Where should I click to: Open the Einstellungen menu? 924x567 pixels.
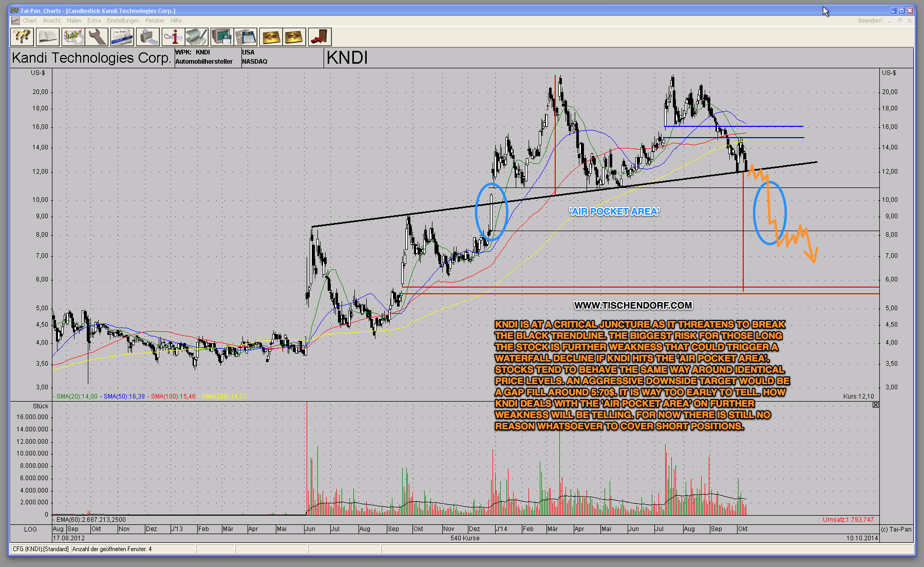pyautogui.click(x=123, y=21)
